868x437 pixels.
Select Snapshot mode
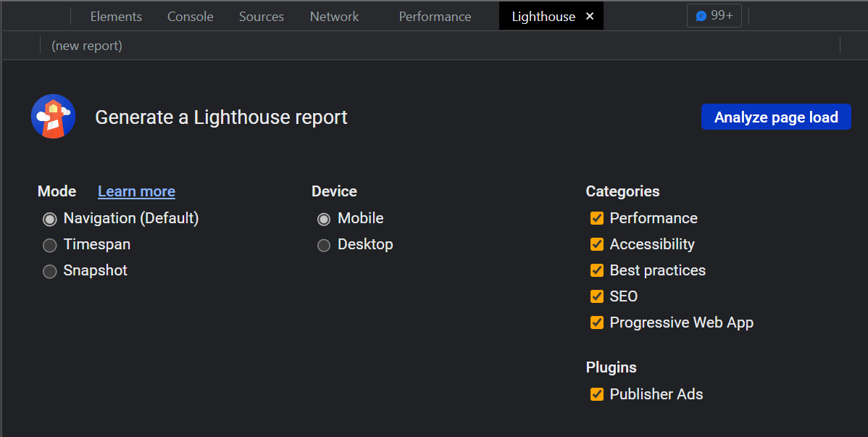click(50, 271)
